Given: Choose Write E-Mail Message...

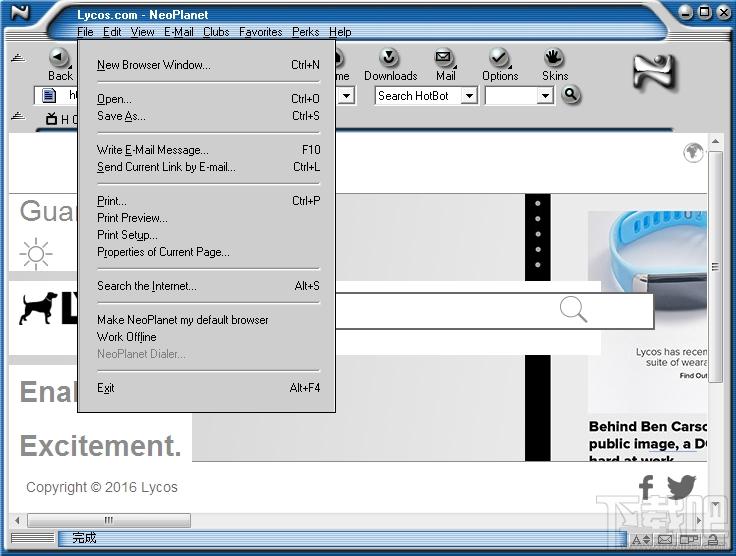Looking at the screenshot, I should point(208,150).
